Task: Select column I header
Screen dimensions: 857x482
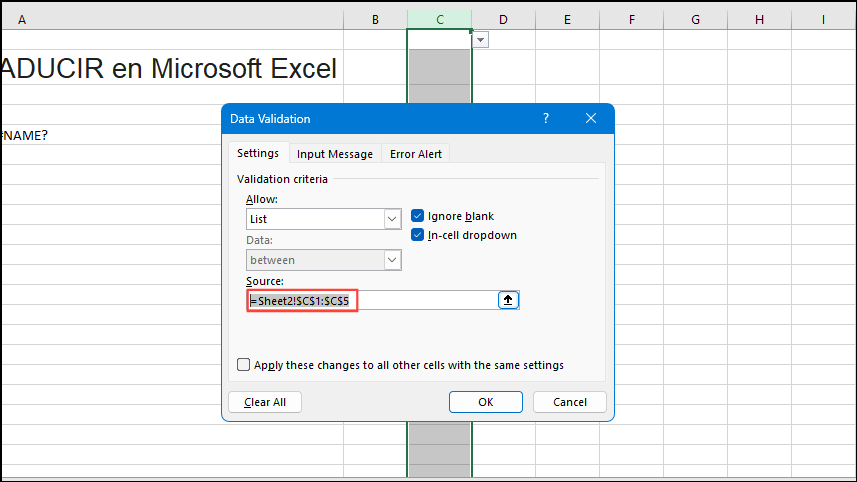Action: (x=823, y=20)
